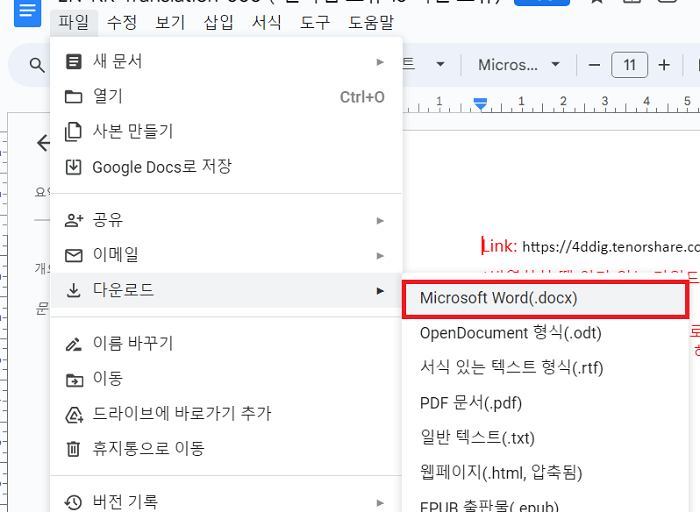Click the search magnifier icon in toolbar
Image resolution: width=700 pixels, height=512 pixels.
click(x=37, y=65)
